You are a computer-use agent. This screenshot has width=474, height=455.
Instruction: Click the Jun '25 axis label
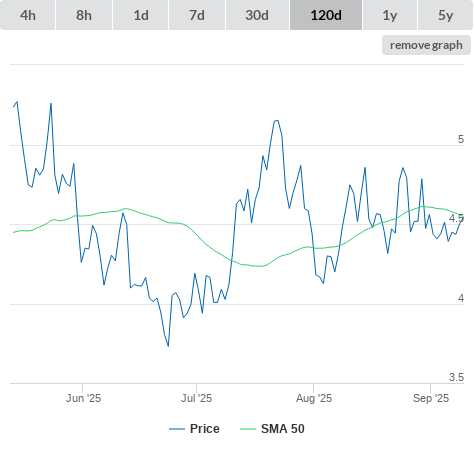point(83,398)
